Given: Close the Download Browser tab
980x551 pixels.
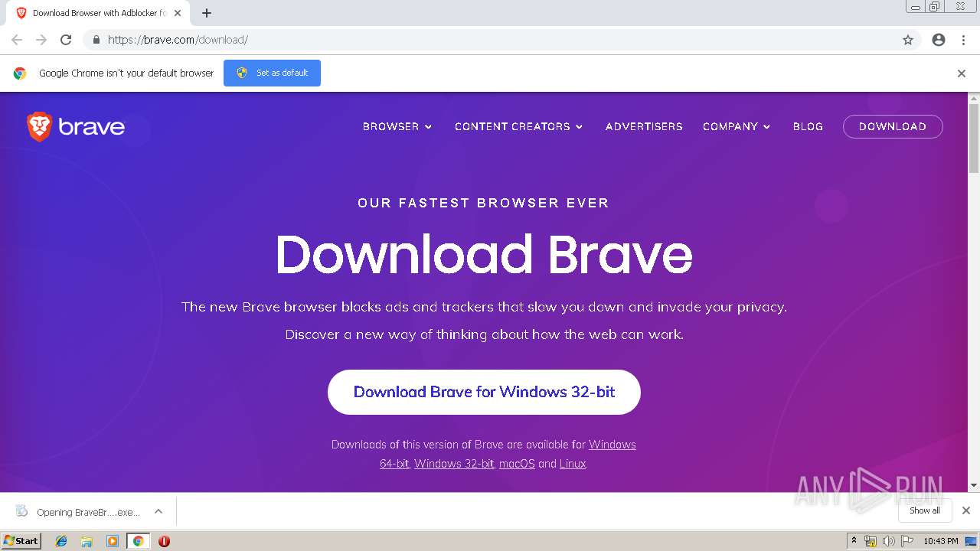Looking at the screenshot, I should click(178, 13).
